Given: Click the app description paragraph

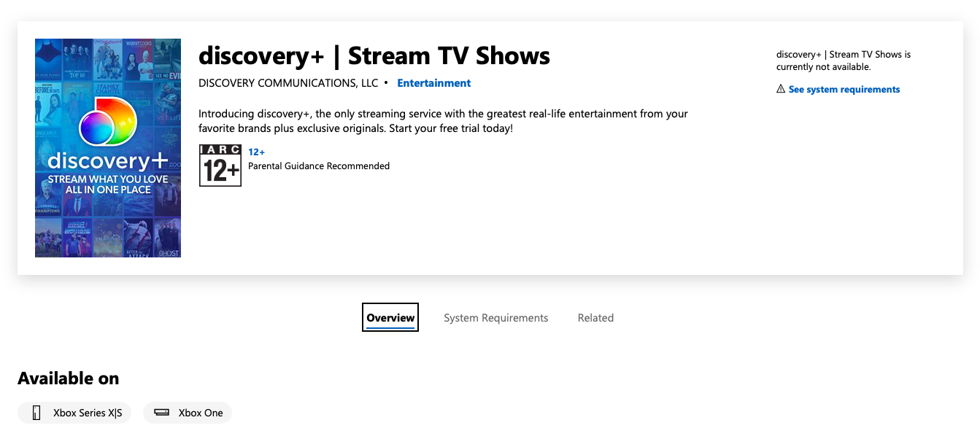Looking at the screenshot, I should click(x=443, y=121).
